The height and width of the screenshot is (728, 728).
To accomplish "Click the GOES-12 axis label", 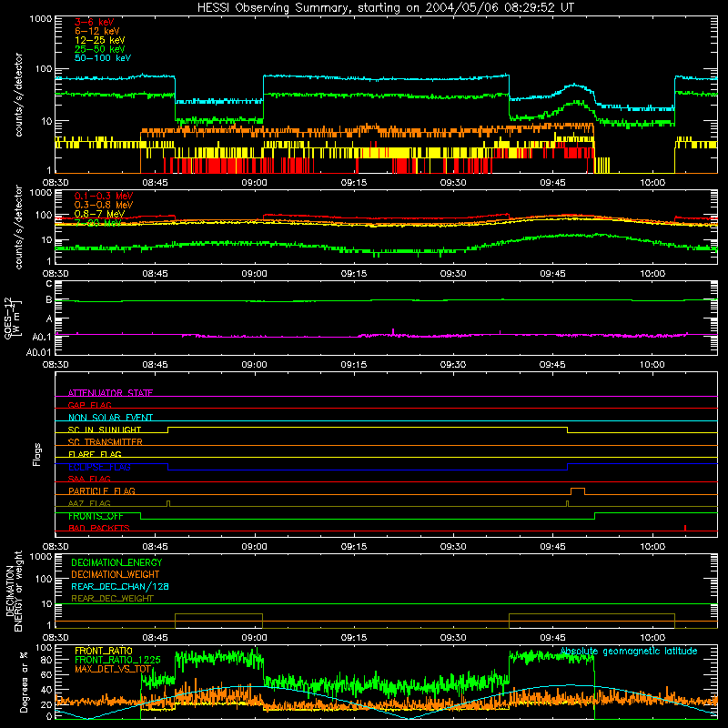I will click(13, 318).
